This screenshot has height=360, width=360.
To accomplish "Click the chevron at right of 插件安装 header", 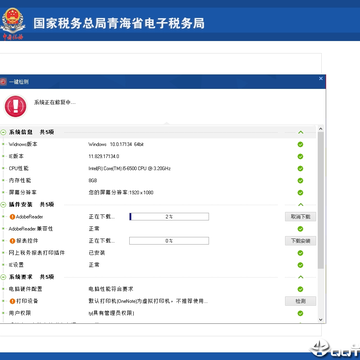I will tap(300, 205).
